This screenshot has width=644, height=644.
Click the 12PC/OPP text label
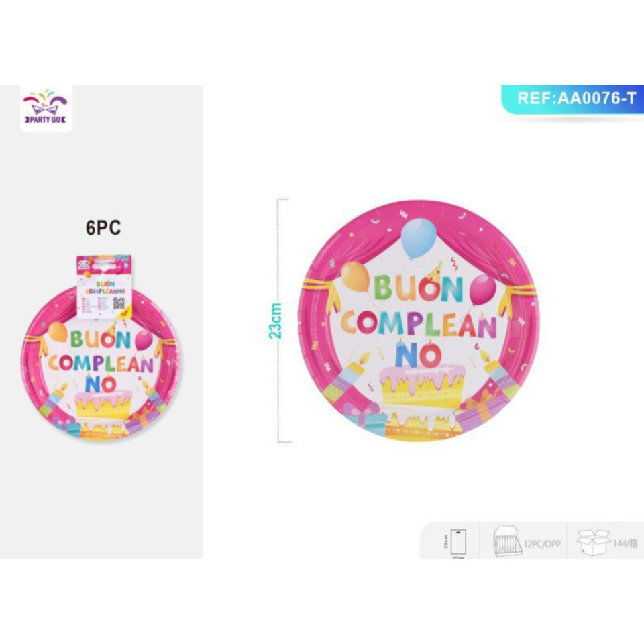pyautogui.click(x=542, y=544)
